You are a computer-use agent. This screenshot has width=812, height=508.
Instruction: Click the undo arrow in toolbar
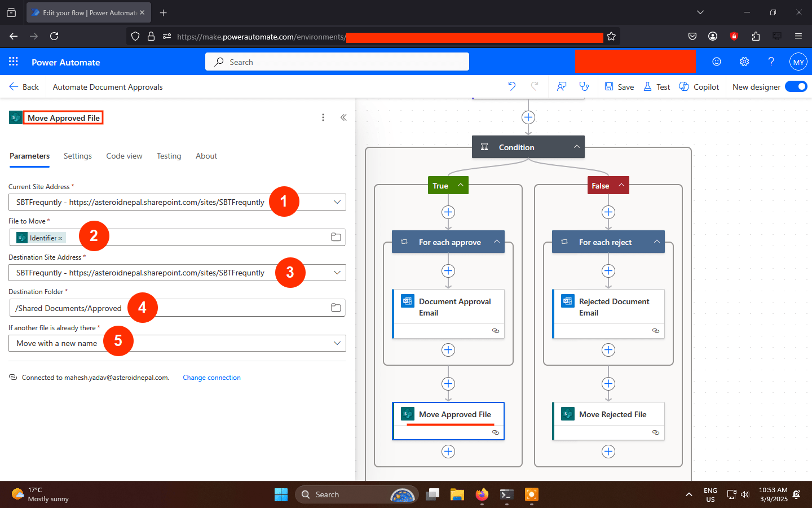coord(511,86)
